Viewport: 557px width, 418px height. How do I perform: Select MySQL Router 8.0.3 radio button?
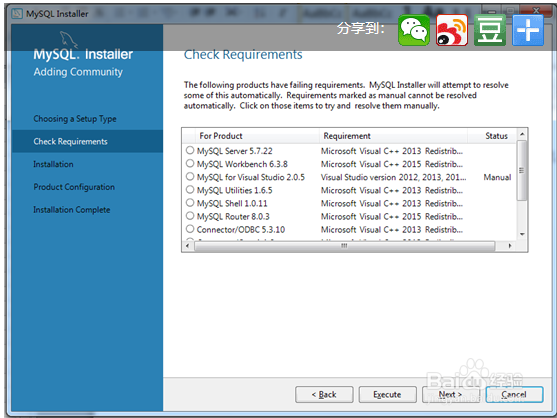tap(190, 216)
